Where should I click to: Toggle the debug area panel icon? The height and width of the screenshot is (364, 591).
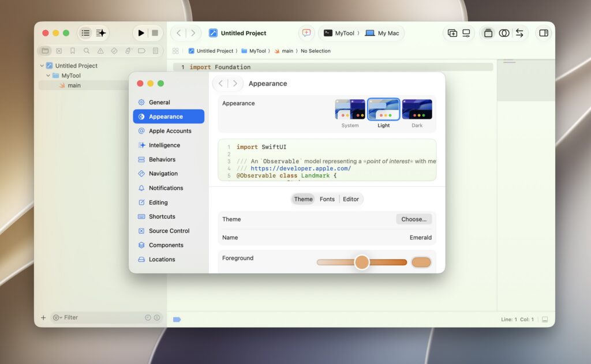click(545, 320)
